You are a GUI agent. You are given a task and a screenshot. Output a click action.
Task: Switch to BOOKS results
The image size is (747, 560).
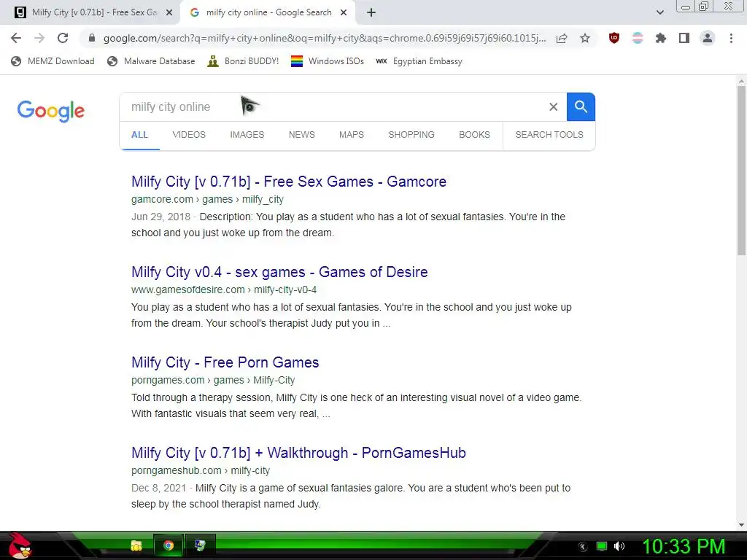[x=474, y=135]
